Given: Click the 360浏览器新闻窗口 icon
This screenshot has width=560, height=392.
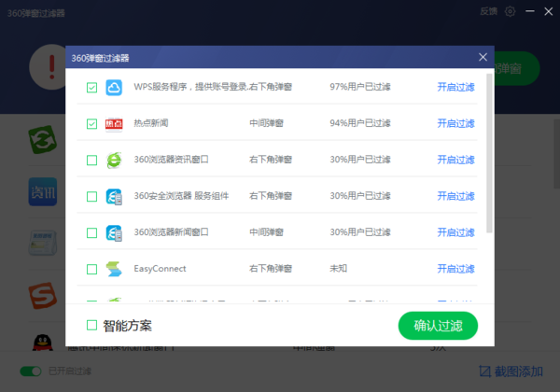Looking at the screenshot, I should coord(114,232).
